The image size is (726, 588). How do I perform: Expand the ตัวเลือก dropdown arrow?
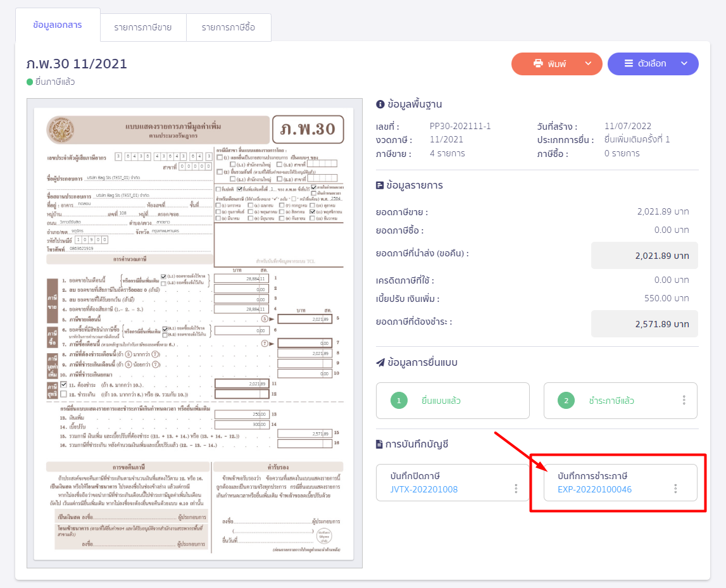point(684,64)
